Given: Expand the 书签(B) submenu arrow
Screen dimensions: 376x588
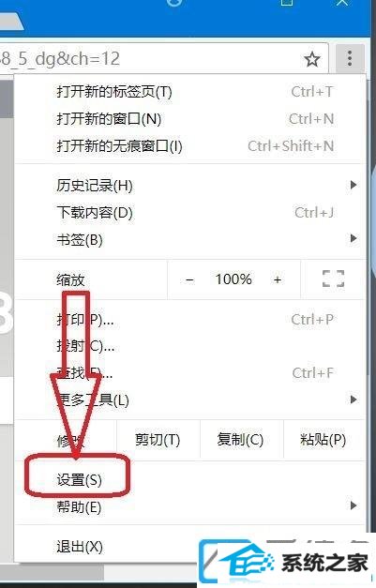Looking at the screenshot, I should pyautogui.click(x=353, y=238).
